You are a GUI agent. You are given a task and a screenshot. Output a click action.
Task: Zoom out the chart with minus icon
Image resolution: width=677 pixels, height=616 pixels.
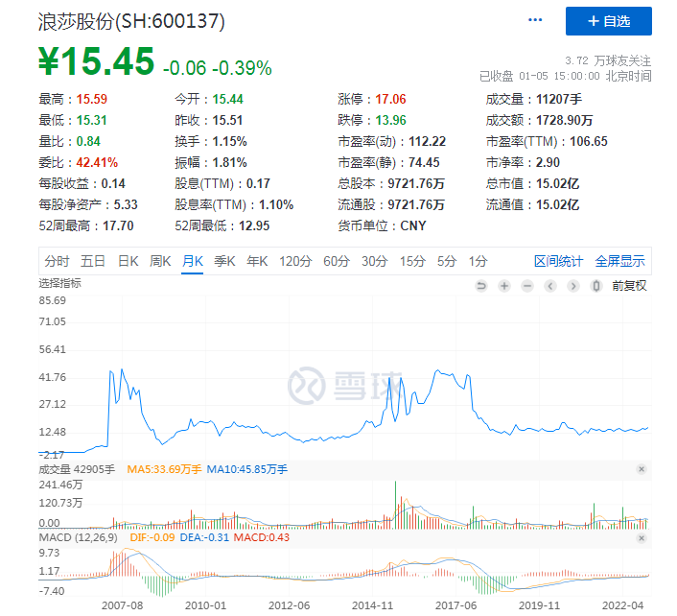pyautogui.click(x=527, y=286)
